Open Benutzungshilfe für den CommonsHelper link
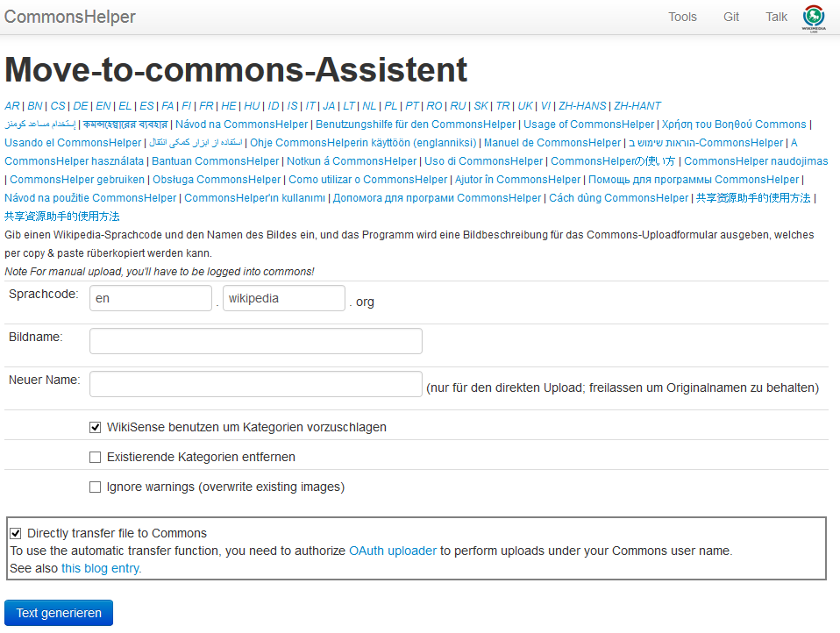The height and width of the screenshot is (633, 840). pyautogui.click(x=416, y=124)
